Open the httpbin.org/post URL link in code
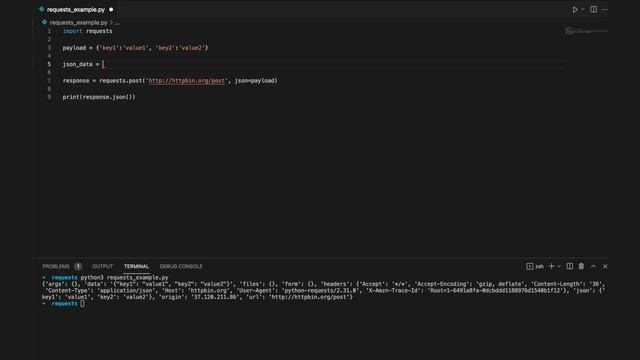Screen dimensions: 640x360 pyautogui.click(x=186, y=81)
